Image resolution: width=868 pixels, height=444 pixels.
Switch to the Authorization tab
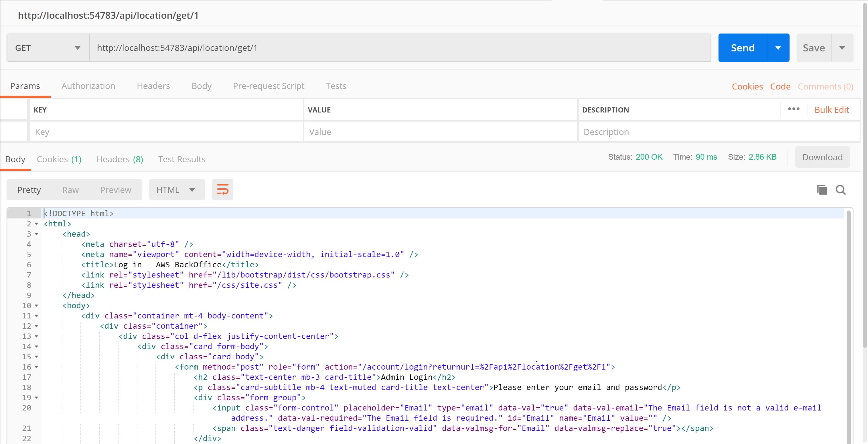pos(88,86)
